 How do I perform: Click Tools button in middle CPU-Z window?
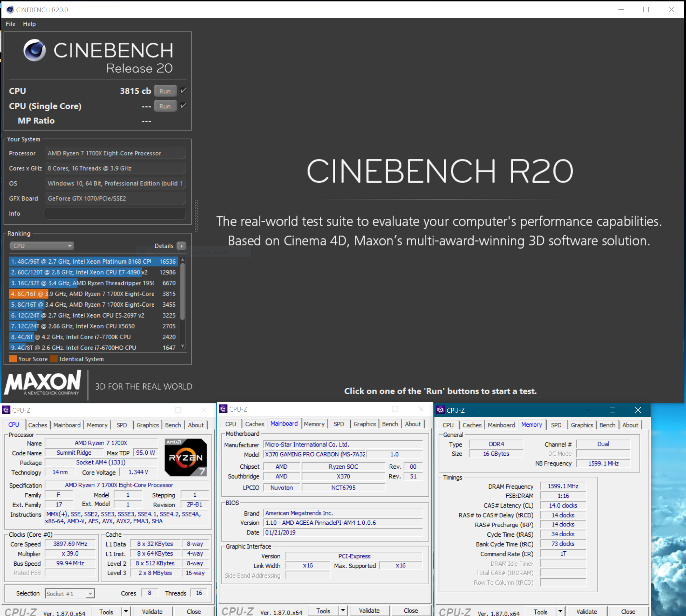(323, 610)
